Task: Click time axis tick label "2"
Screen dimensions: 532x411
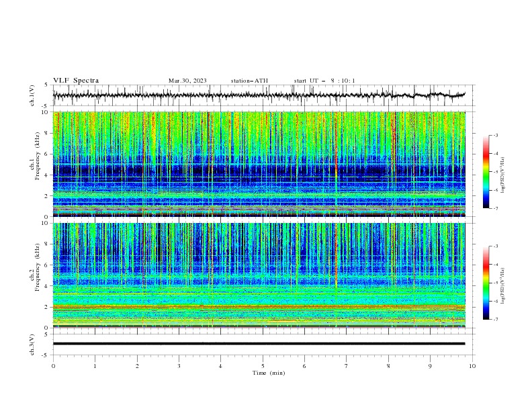Action: pos(137,366)
